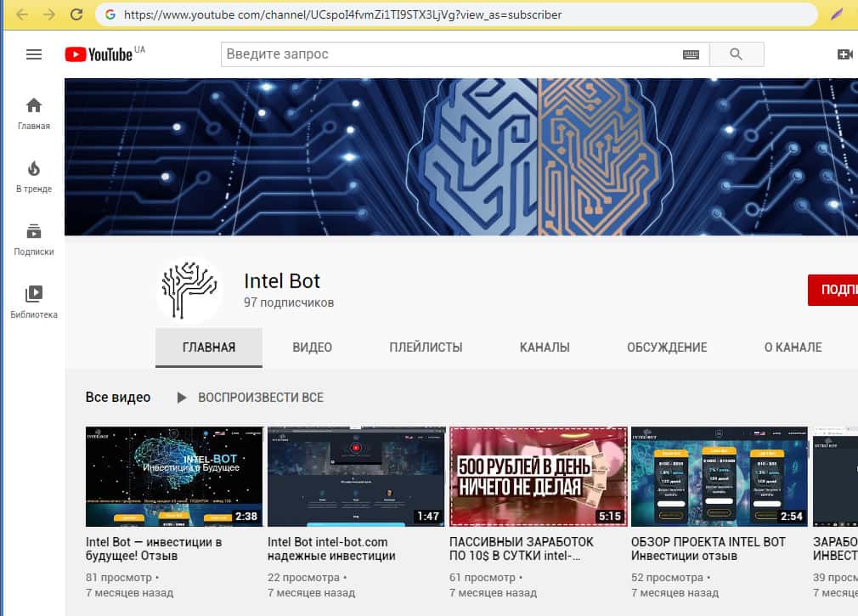Screen dimensions: 858x616
Task: Open В тренде trending section
Action: (34, 177)
